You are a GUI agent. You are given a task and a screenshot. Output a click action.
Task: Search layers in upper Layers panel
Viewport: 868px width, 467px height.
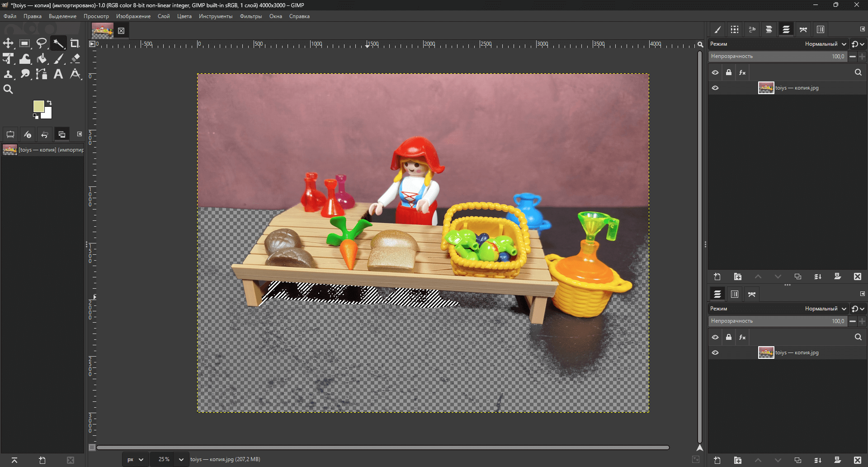[858, 72]
